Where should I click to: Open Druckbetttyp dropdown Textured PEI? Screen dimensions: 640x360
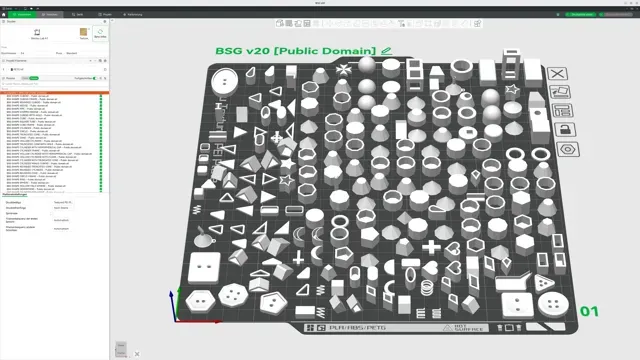coord(63,202)
